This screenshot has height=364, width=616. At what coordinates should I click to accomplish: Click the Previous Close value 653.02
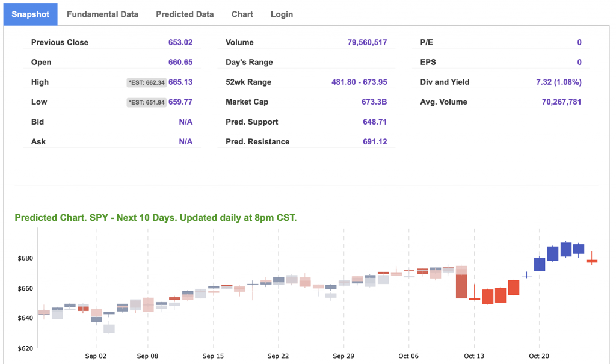coord(180,43)
